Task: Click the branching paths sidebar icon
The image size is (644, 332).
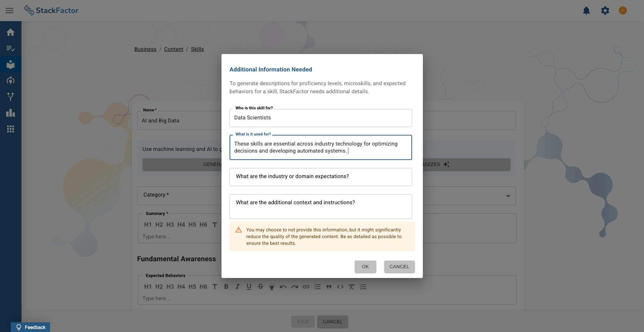Action: [10, 97]
